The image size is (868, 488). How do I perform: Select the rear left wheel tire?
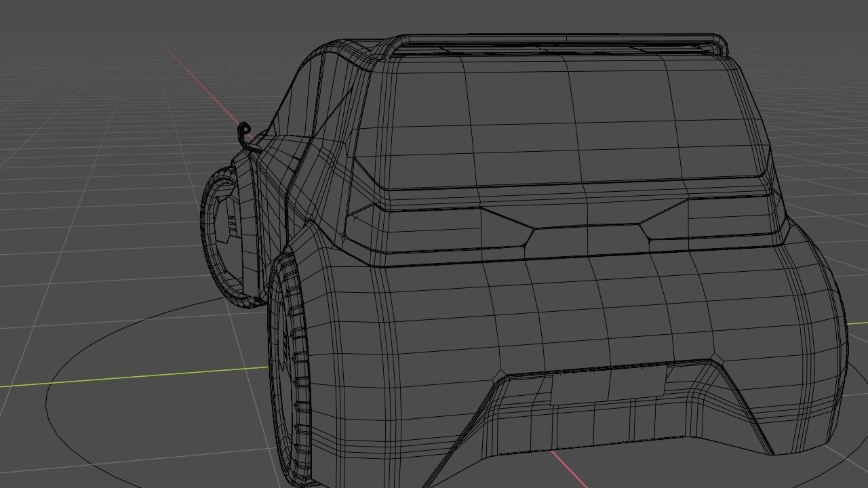290,369
